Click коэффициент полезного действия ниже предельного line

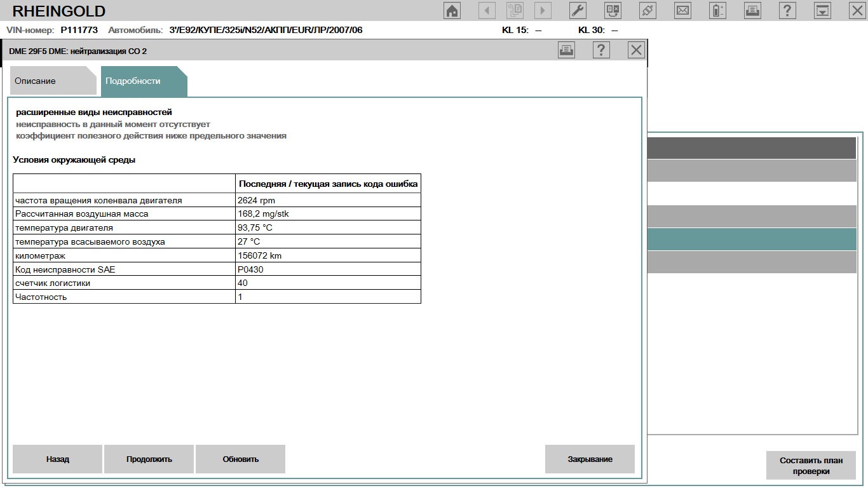151,136
